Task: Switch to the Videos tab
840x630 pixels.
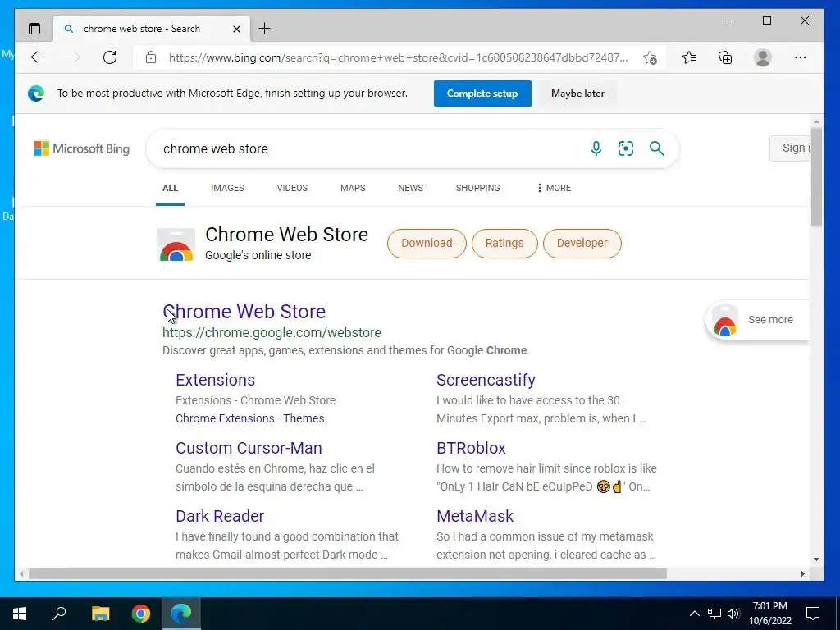Action: pyautogui.click(x=292, y=188)
